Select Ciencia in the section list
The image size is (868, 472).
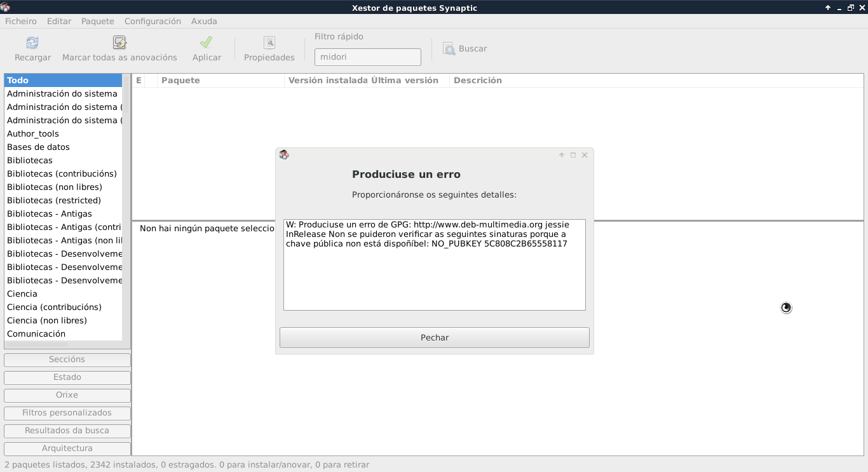(x=22, y=294)
